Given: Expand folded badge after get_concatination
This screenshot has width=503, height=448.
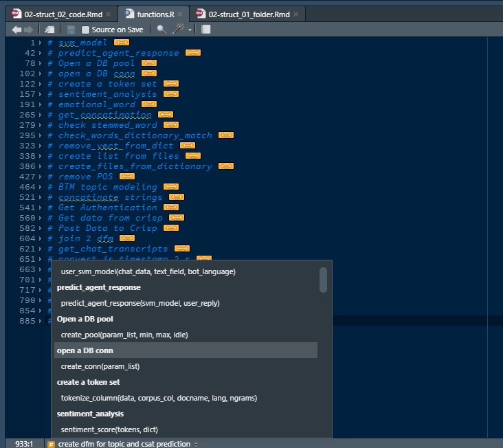Looking at the screenshot, I should click(x=166, y=115).
